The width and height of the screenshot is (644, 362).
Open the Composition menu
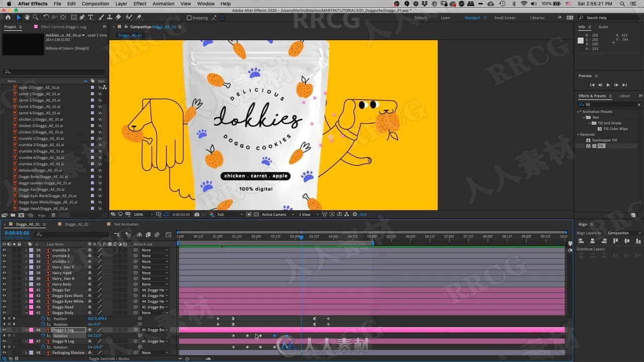coord(95,4)
